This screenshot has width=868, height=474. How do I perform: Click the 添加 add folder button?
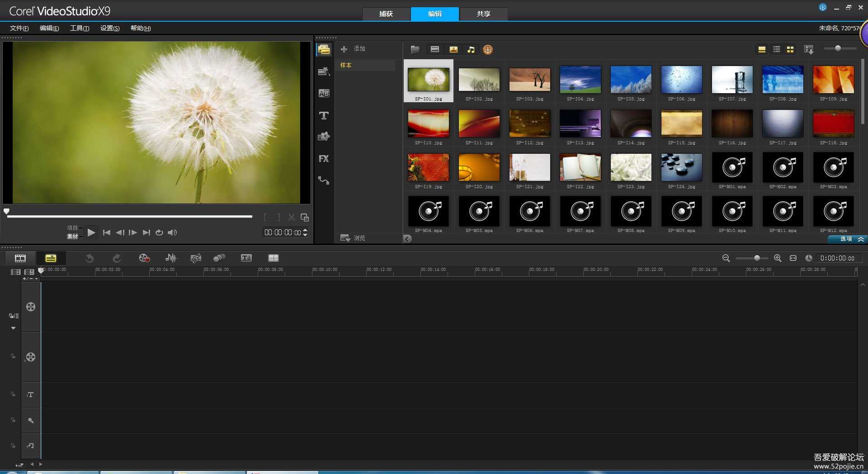(x=353, y=49)
